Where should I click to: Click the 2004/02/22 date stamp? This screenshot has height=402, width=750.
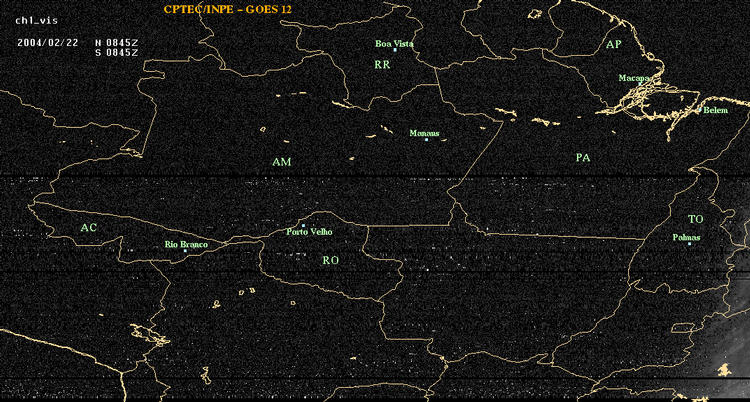(48, 42)
